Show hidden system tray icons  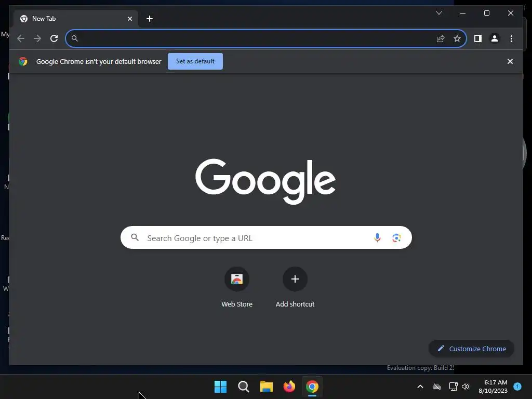click(420, 387)
